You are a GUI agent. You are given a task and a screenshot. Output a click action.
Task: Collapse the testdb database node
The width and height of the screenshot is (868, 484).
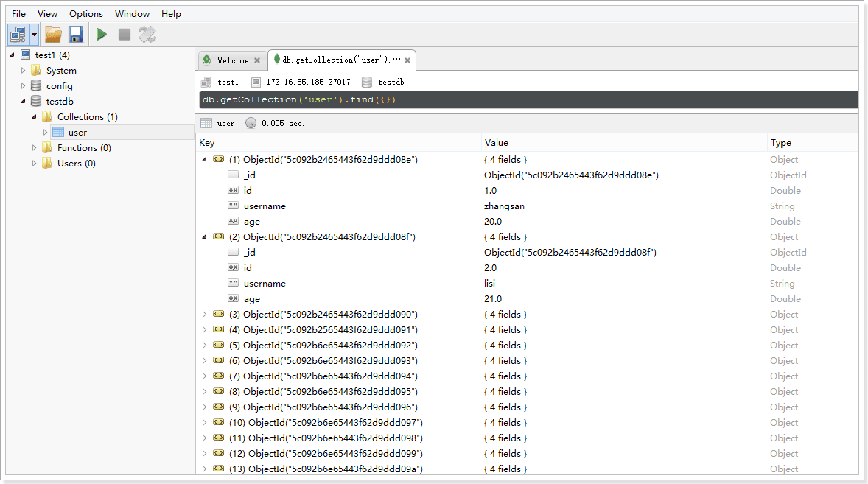pos(24,102)
